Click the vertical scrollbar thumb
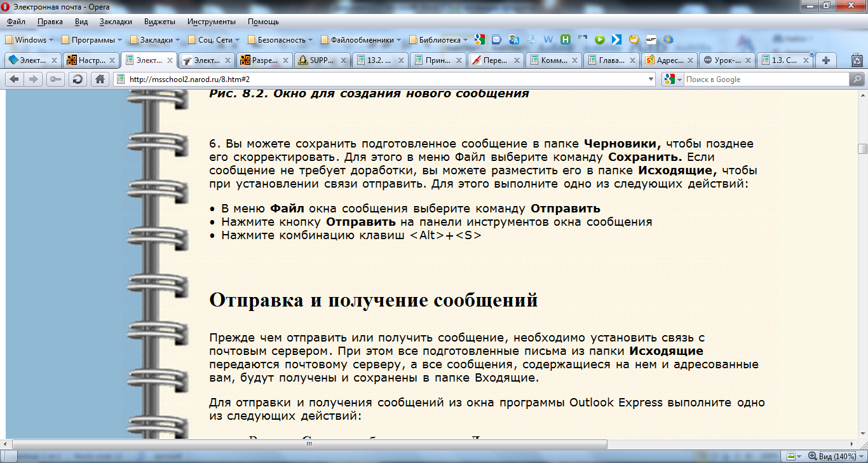The height and width of the screenshot is (463, 868). tap(862, 149)
